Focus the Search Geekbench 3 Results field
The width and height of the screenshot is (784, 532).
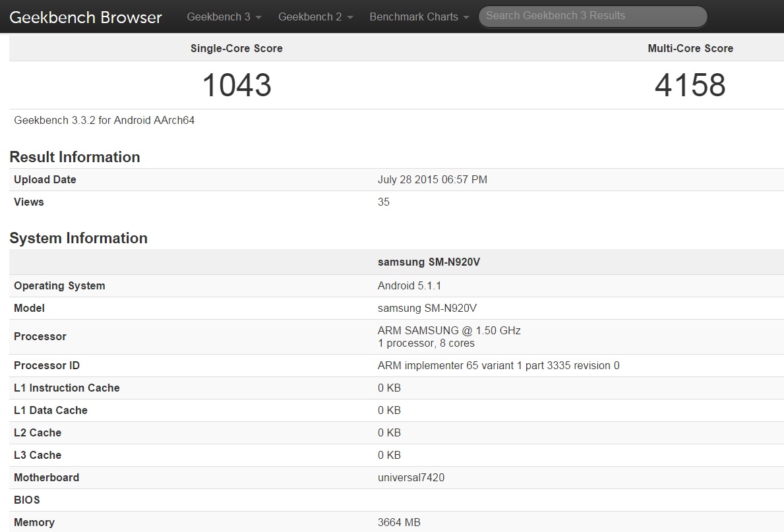pyautogui.click(x=593, y=16)
